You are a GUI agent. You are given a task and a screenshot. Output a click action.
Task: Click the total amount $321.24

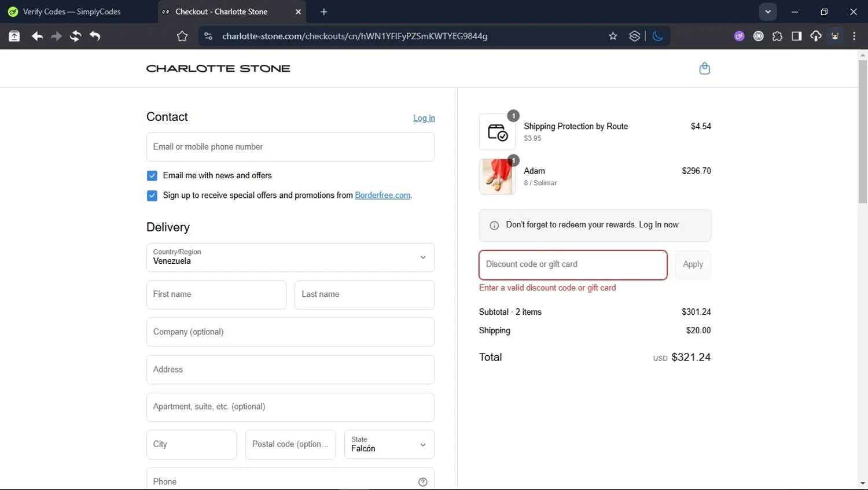coord(691,358)
